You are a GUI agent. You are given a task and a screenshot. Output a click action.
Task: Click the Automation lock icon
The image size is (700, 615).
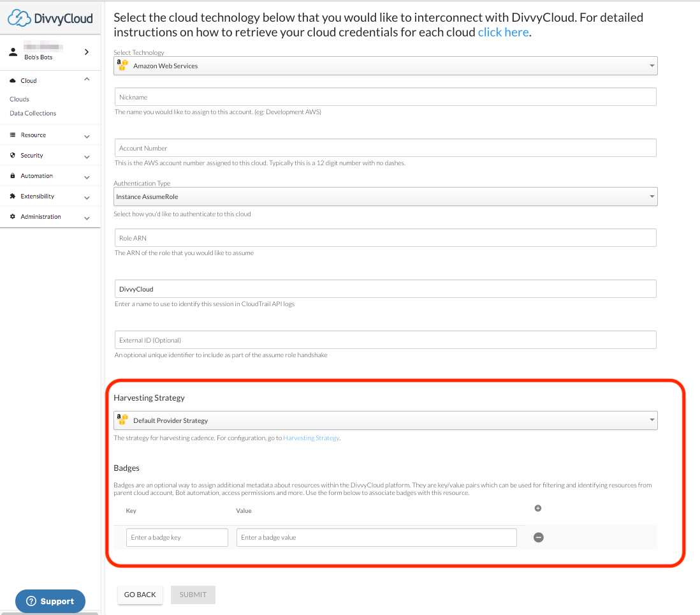pyautogui.click(x=13, y=175)
